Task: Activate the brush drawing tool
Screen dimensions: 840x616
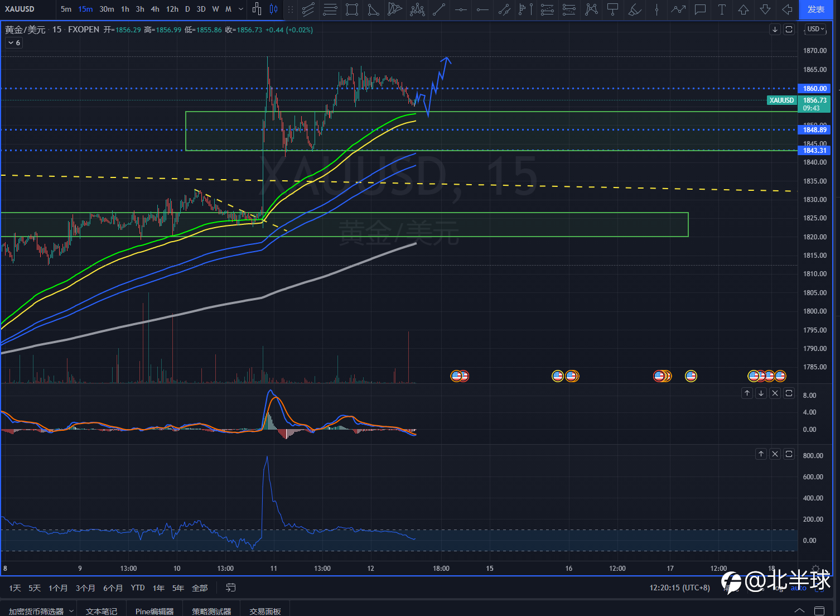Action: click(x=635, y=9)
